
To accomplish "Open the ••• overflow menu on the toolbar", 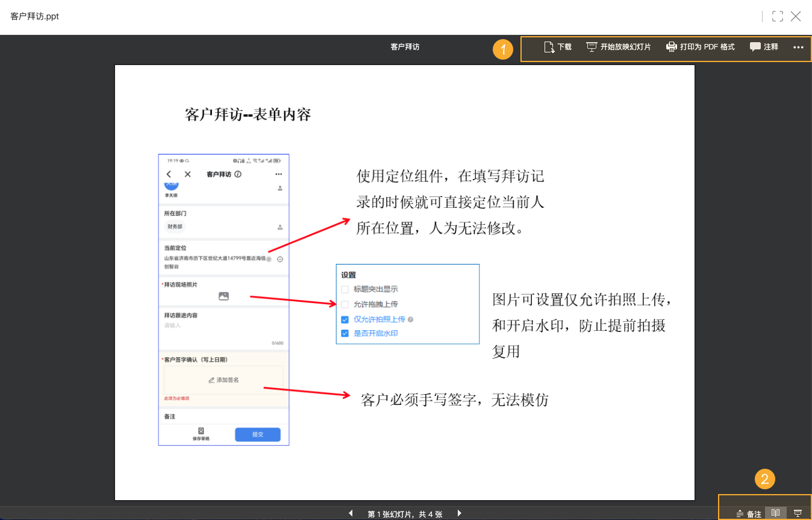I will [x=798, y=46].
